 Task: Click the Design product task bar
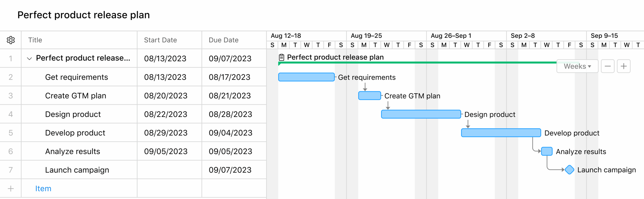[421, 114]
